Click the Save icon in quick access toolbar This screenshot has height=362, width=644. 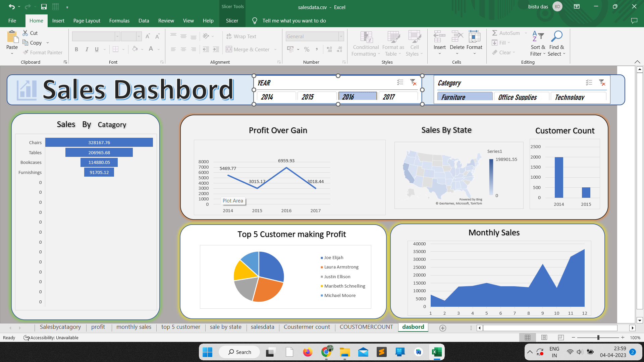(44, 7)
